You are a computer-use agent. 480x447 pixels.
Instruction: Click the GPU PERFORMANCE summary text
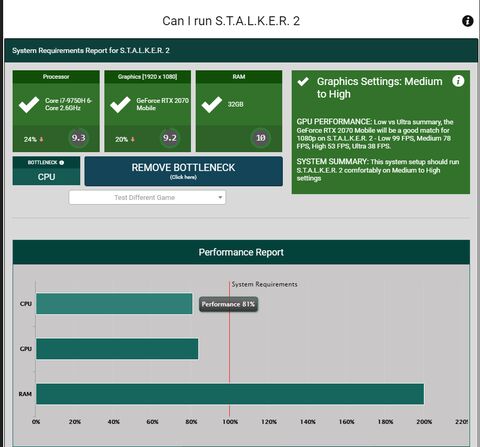(x=375, y=134)
